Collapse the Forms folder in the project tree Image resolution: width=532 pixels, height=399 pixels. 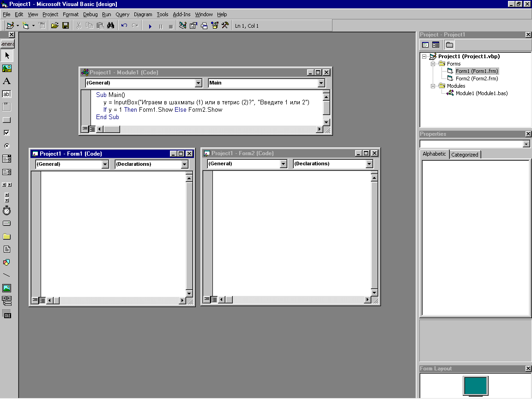pyautogui.click(x=433, y=64)
